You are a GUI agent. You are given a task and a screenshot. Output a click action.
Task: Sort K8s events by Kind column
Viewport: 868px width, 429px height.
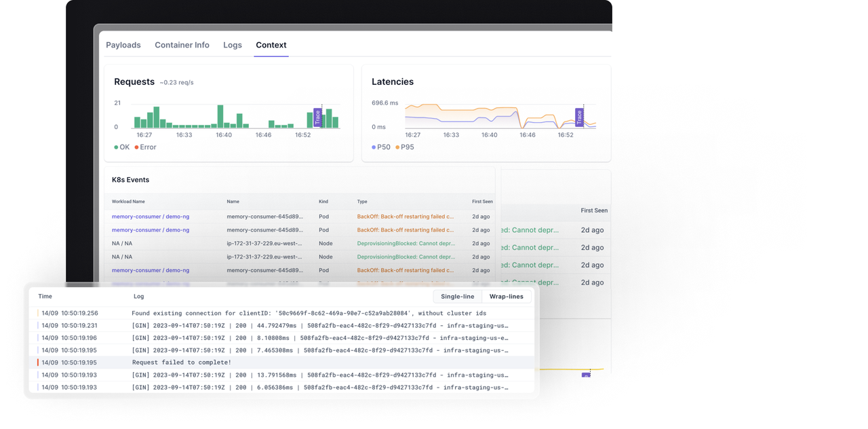(323, 202)
